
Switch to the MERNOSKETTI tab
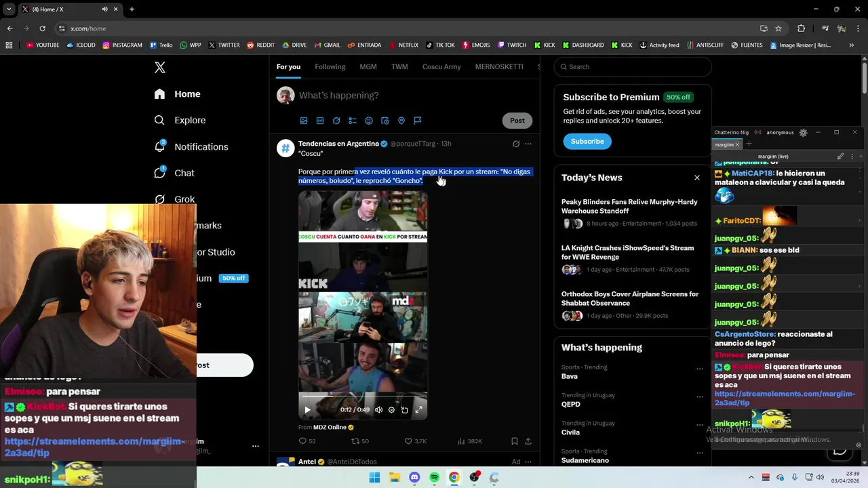(x=499, y=66)
